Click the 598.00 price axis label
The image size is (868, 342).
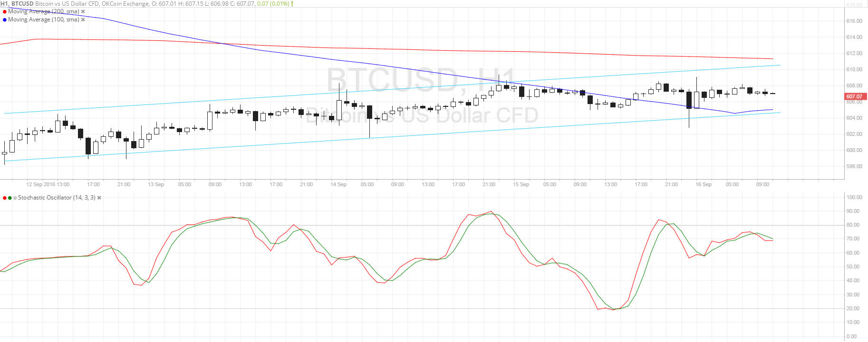click(x=854, y=166)
